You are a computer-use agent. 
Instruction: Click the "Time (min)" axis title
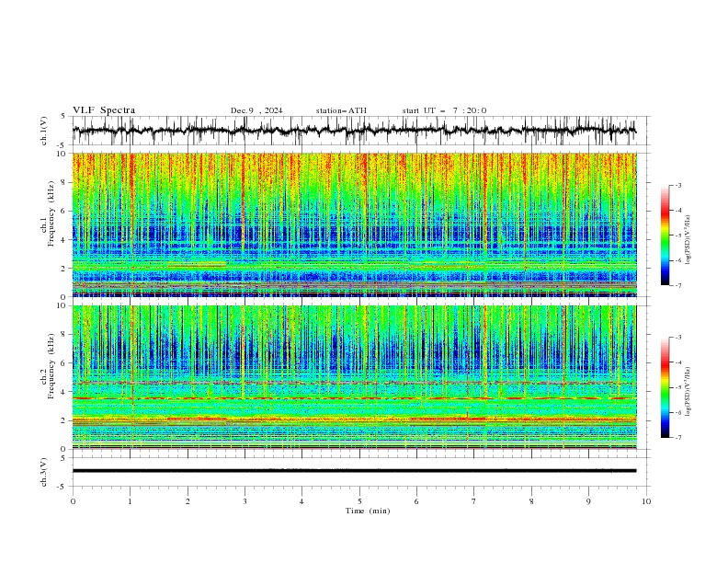pos(368,511)
